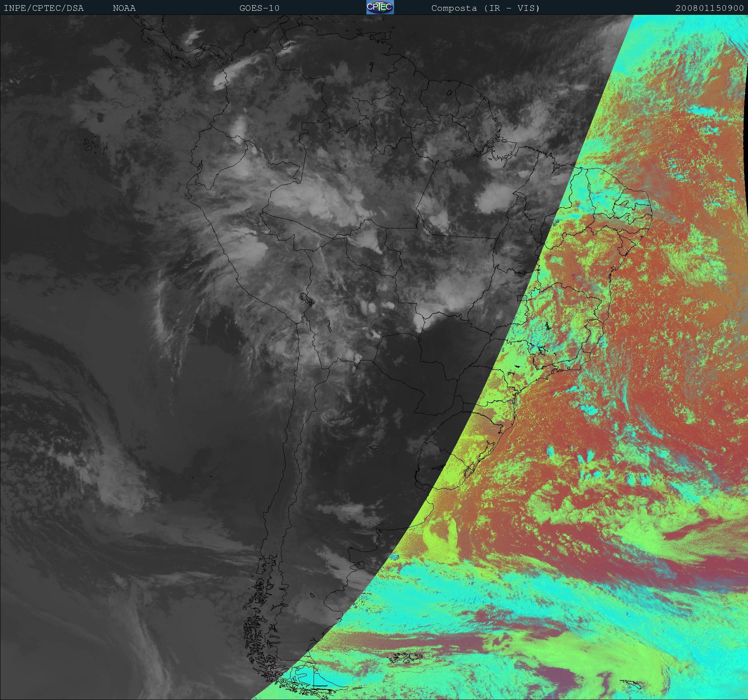Click the 200801150900 timestamp

[x=709, y=8]
